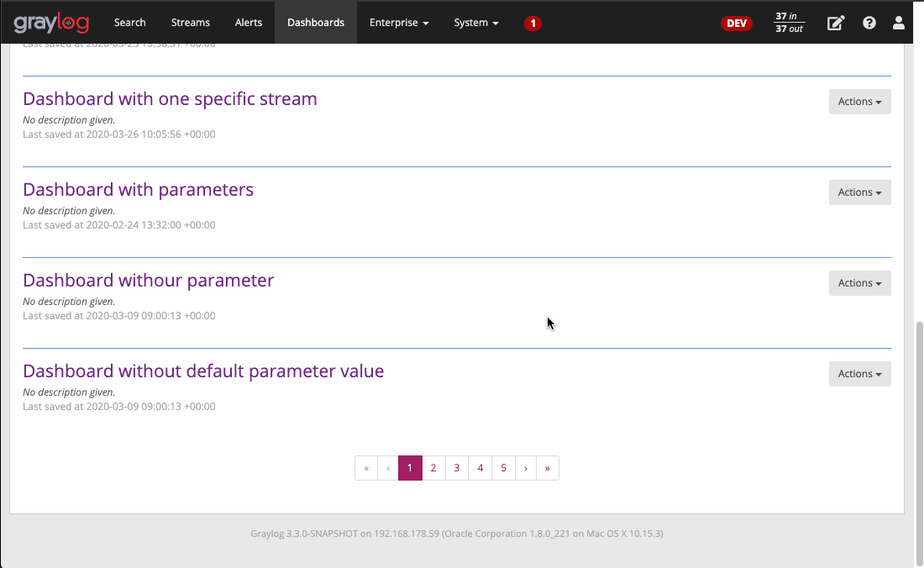The width and height of the screenshot is (924, 568).
Task: Jump to the last page with »
Action: (547, 468)
